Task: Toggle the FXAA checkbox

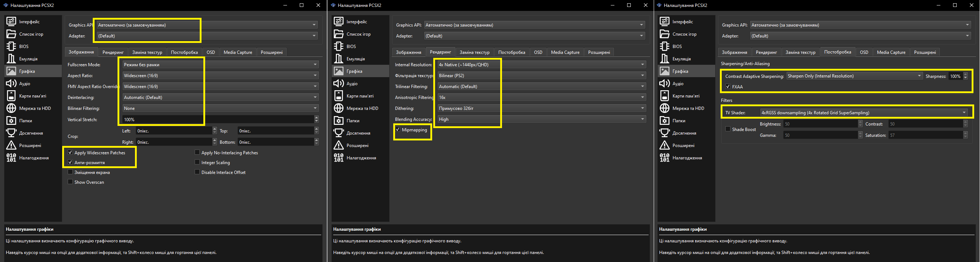Action: pyautogui.click(x=728, y=87)
